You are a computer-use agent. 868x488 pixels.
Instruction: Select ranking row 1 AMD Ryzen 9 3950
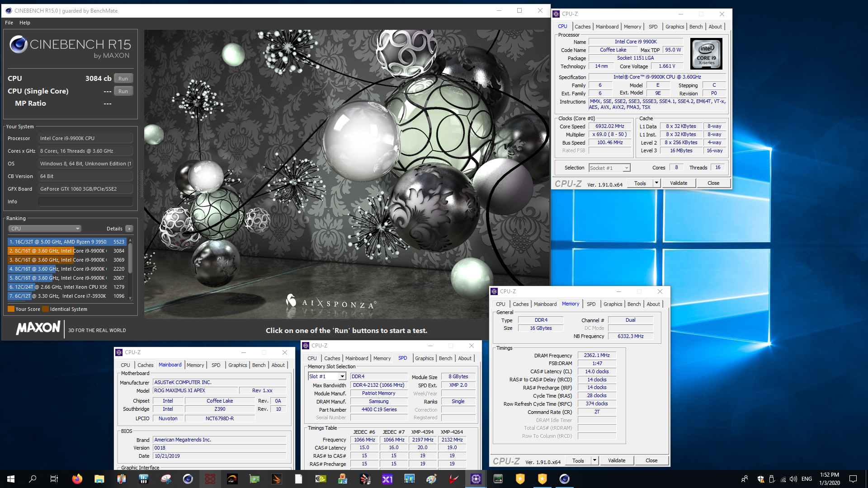66,242
